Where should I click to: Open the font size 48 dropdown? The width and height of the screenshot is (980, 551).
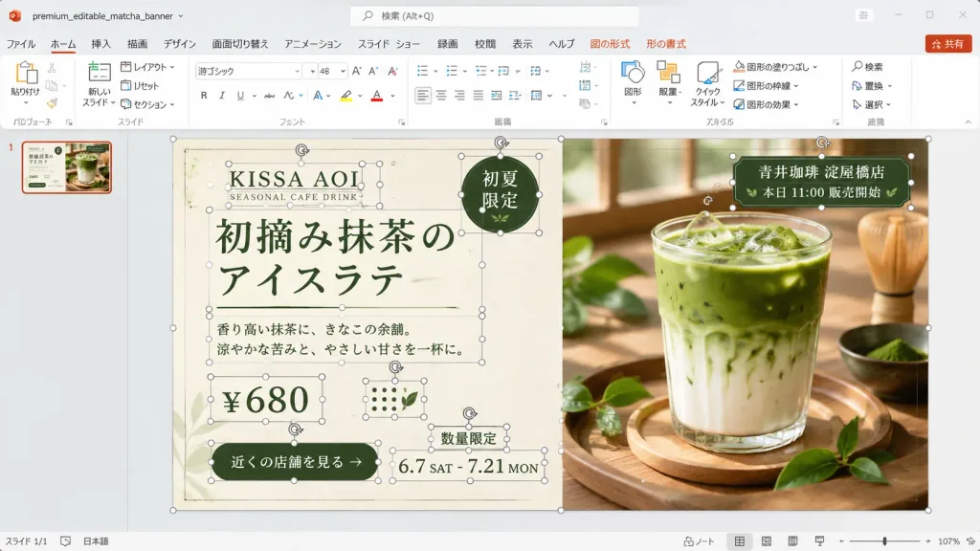[344, 71]
